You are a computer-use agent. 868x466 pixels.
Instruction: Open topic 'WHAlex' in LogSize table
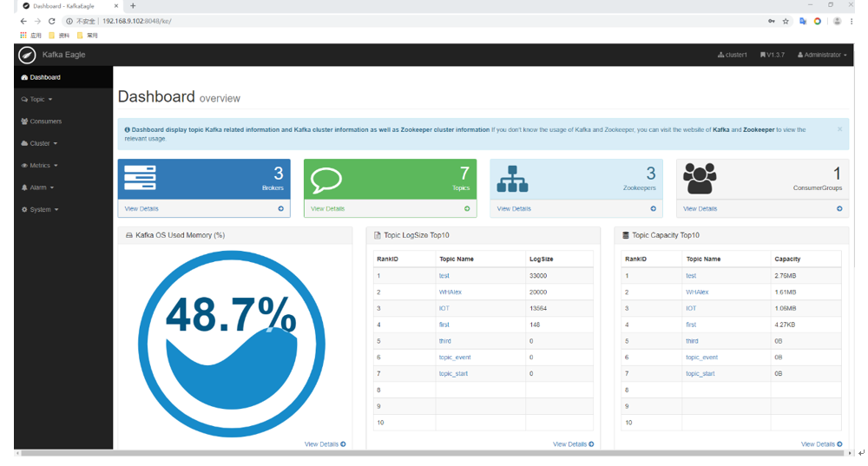tap(450, 292)
